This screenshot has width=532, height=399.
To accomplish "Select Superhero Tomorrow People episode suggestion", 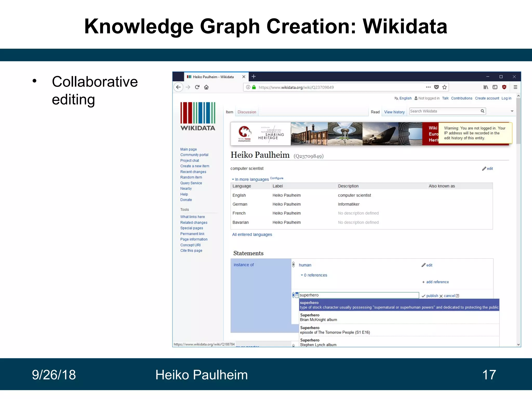I will point(399,330).
